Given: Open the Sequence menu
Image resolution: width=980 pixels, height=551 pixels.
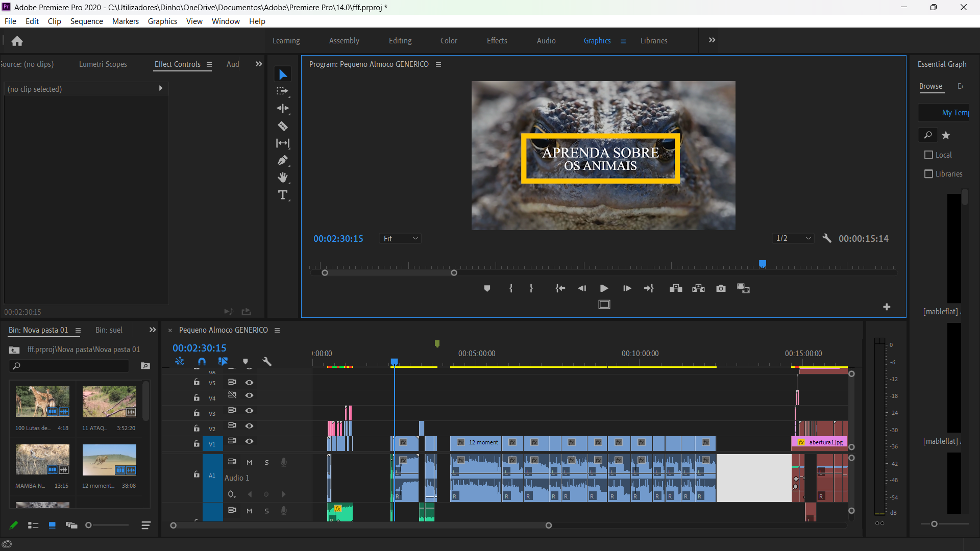Looking at the screenshot, I should pyautogui.click(x=86, y=21).
